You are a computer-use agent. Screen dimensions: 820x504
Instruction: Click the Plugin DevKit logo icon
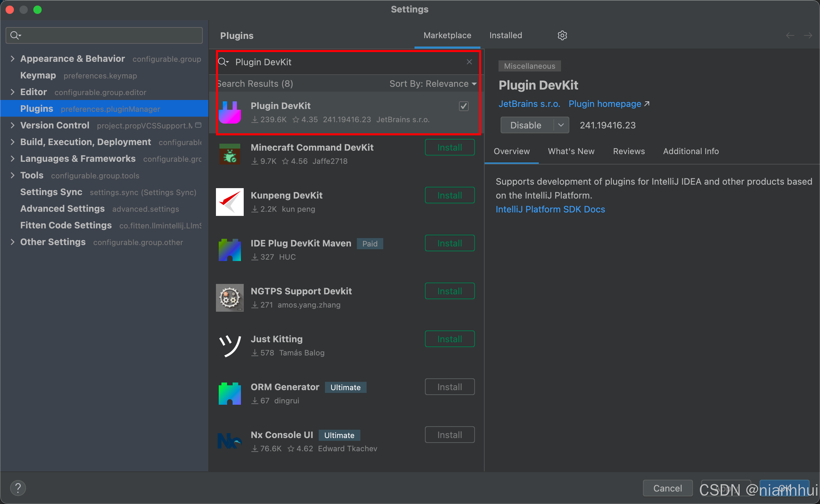[229, 112]
